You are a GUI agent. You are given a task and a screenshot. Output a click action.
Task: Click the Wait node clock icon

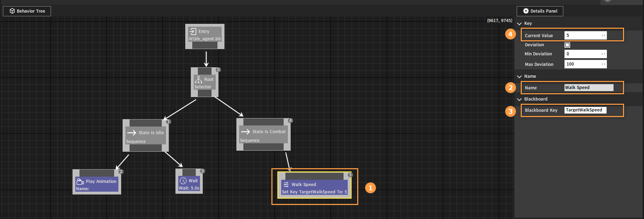183,181
